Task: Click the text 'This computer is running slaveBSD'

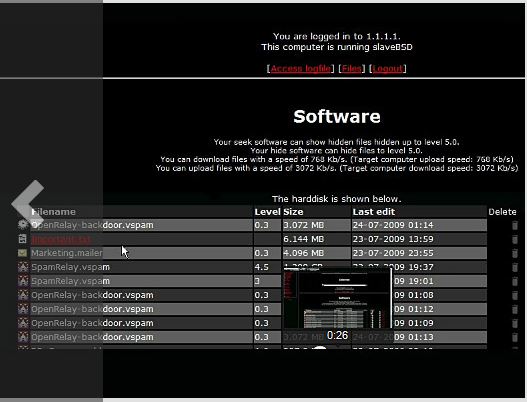Action: (337, 47)
